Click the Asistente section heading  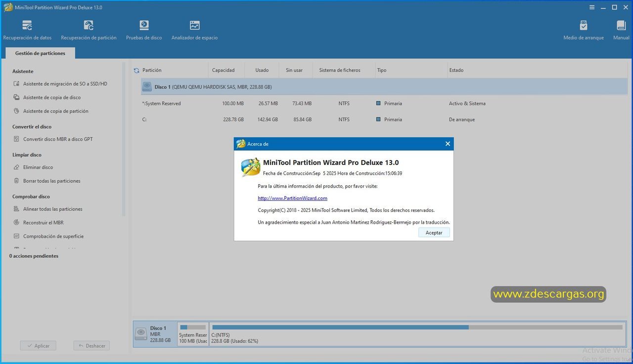23,72
